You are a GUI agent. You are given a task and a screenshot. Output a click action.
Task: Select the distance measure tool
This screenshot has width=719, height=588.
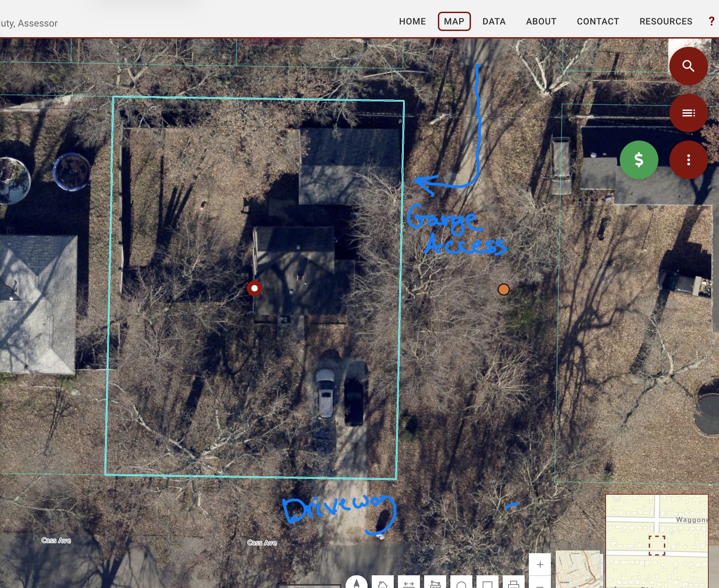[409, 583]
